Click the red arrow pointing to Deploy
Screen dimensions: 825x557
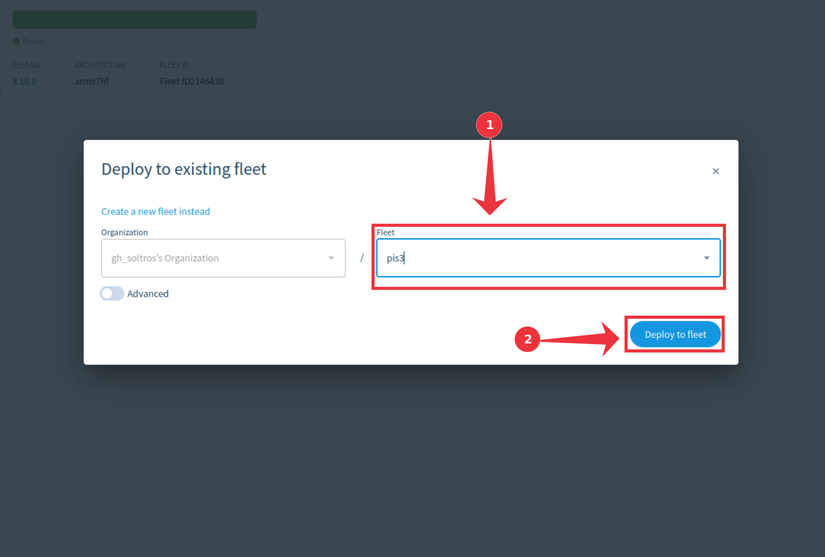pyautogui.click(x=580, y=339)
